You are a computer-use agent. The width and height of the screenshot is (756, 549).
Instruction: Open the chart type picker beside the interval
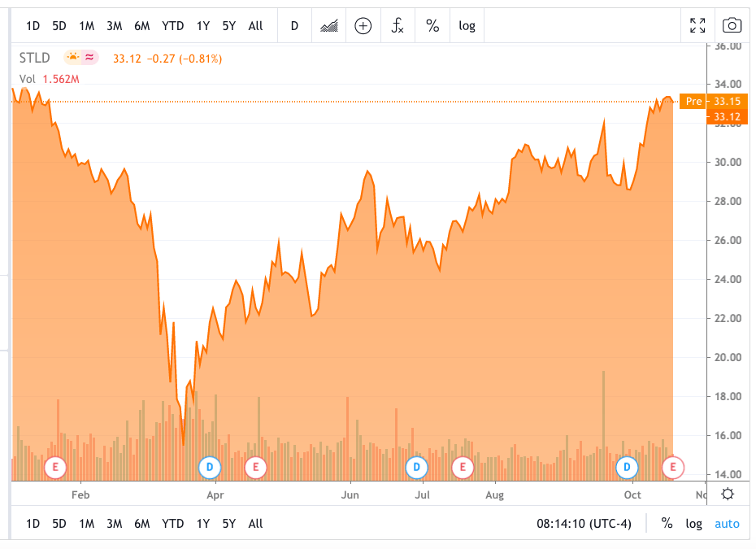click(328, 25)
